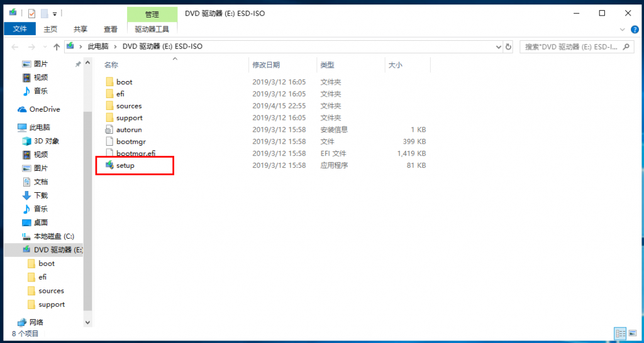Open the 查看 ribbon tab
The width and height of the screenshot is (644, 343).
pos(111,29)
